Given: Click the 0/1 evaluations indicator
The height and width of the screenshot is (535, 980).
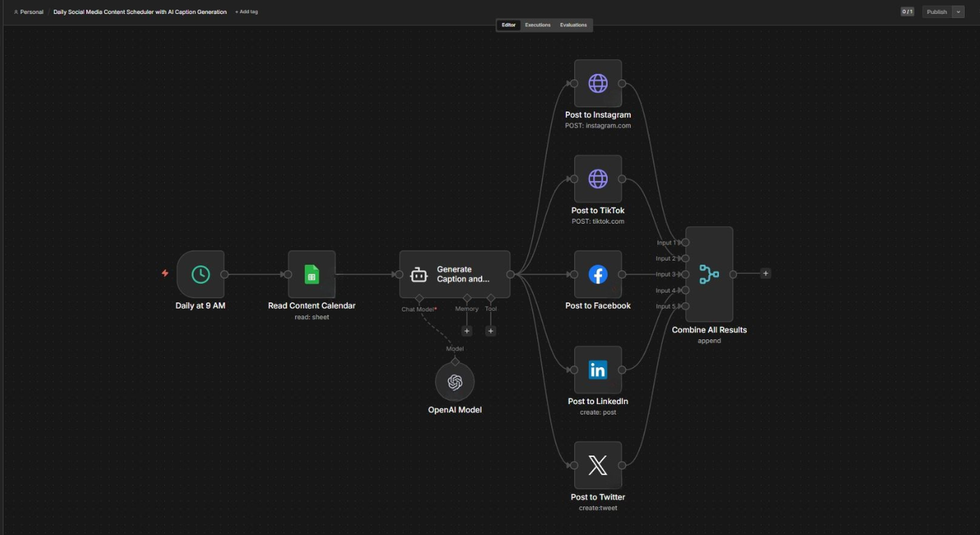Looking at the screenshot, I should 906,11.
